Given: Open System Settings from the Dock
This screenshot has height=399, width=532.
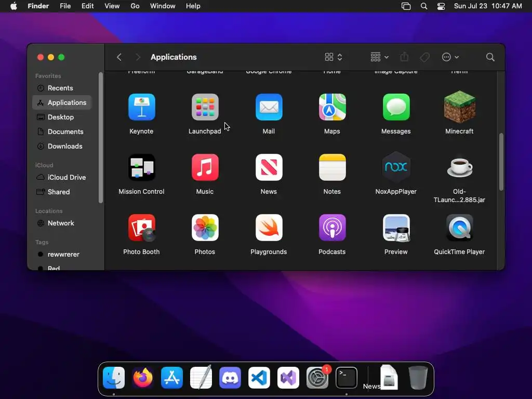Looking at the screenshot, I should click(x=317, y=377).
